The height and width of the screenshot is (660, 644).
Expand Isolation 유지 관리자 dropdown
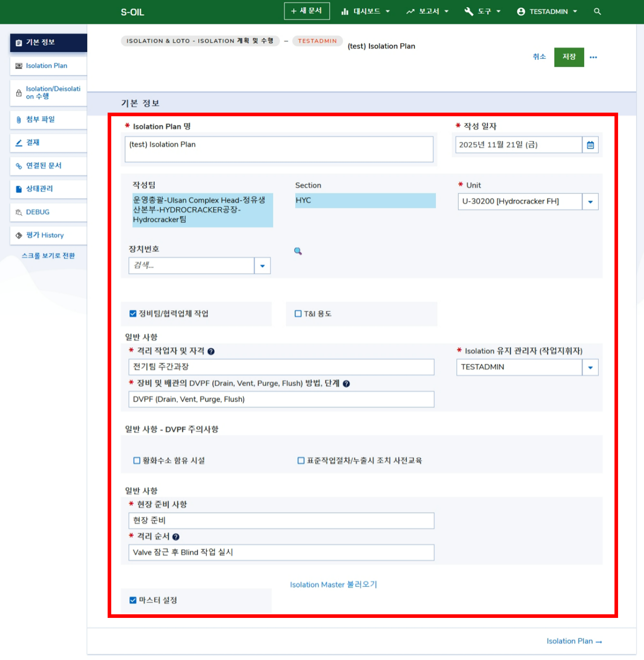590,367
